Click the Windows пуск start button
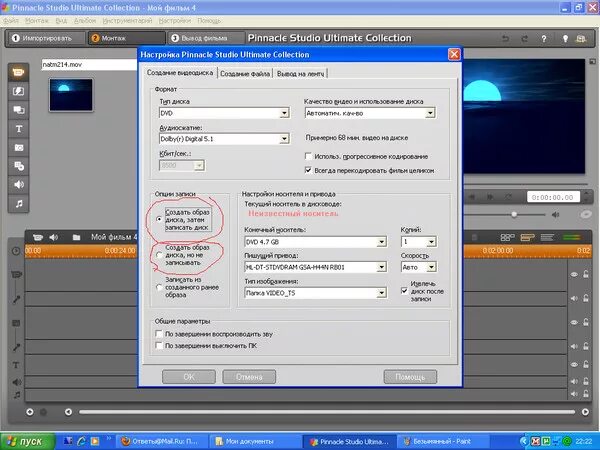Viewport: 600px width, 450px height. point(26,442)
